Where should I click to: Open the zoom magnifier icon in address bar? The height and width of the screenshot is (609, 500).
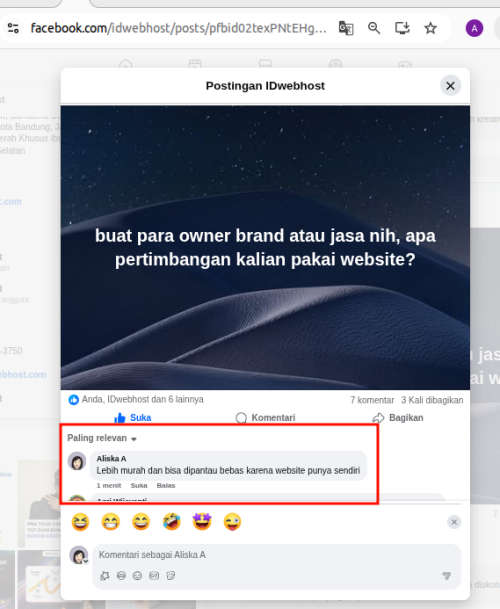point(374,28)
